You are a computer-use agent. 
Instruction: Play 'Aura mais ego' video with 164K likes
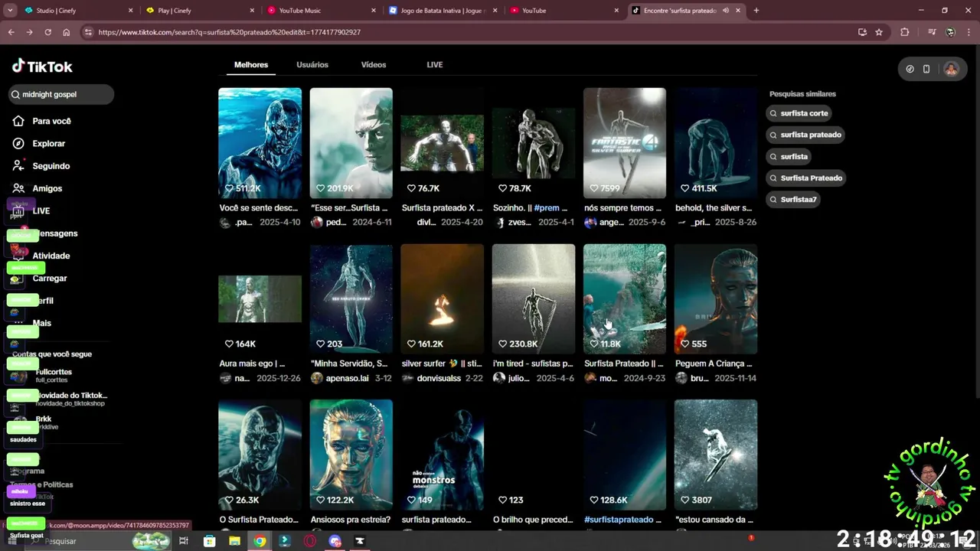click(260, 299)
